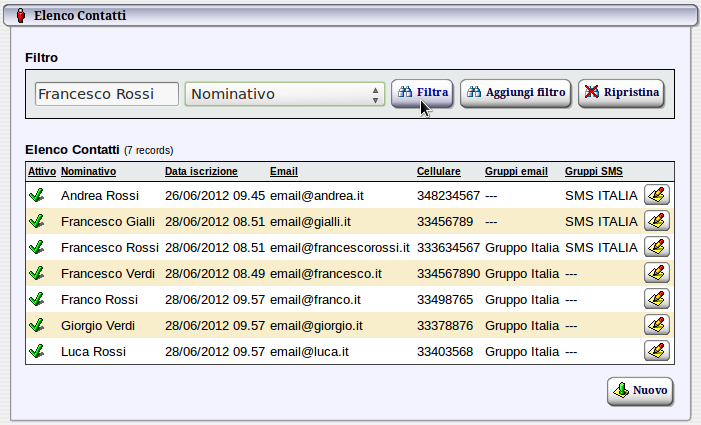Edit the Francesco Rossi contact entry

656,247
